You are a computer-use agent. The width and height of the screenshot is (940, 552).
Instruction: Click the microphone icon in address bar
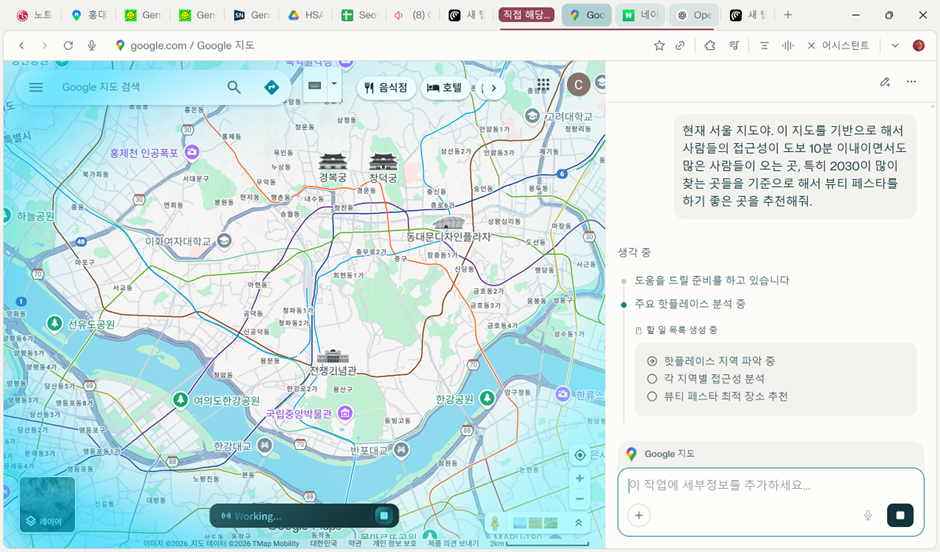click(92, 46)
